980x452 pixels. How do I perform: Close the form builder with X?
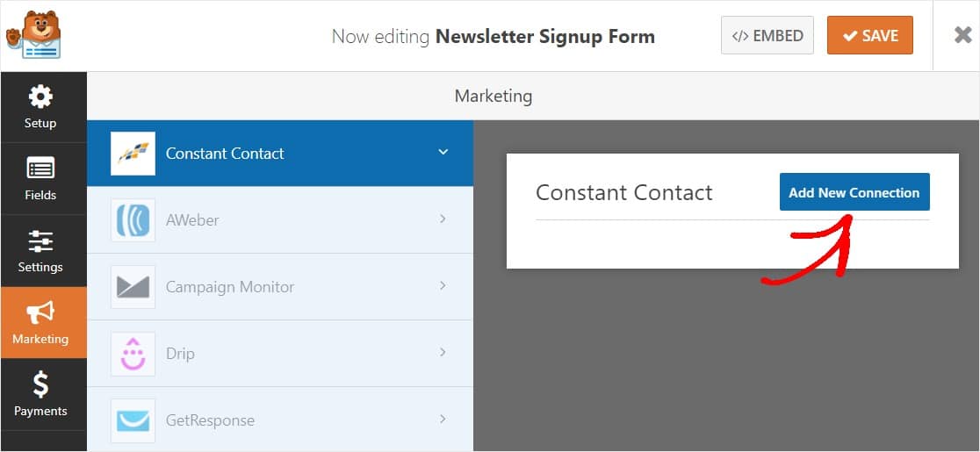click(962, 35)
